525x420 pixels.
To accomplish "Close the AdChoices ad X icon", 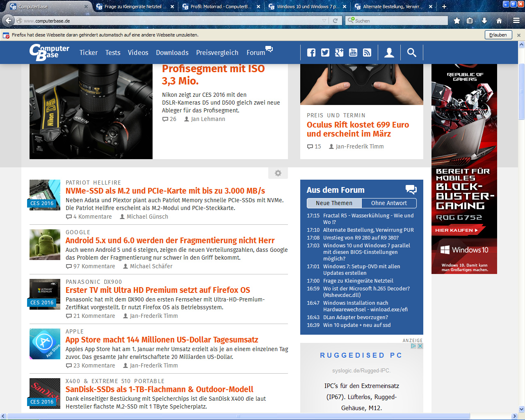I will (x=420, y=346).
